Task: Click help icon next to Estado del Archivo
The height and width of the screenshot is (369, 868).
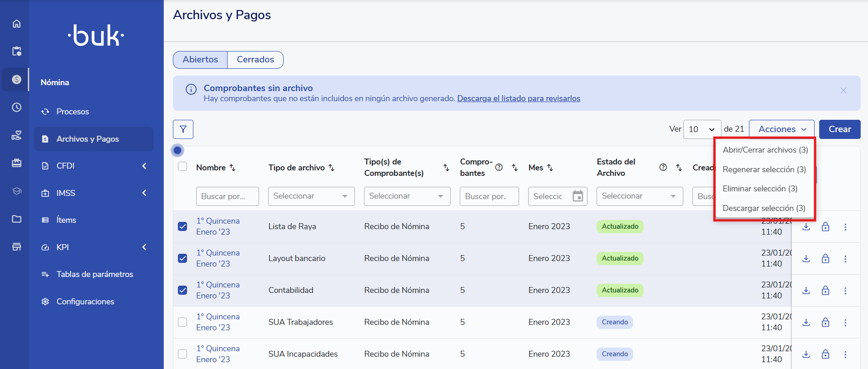Action: [x=663, y=168]
